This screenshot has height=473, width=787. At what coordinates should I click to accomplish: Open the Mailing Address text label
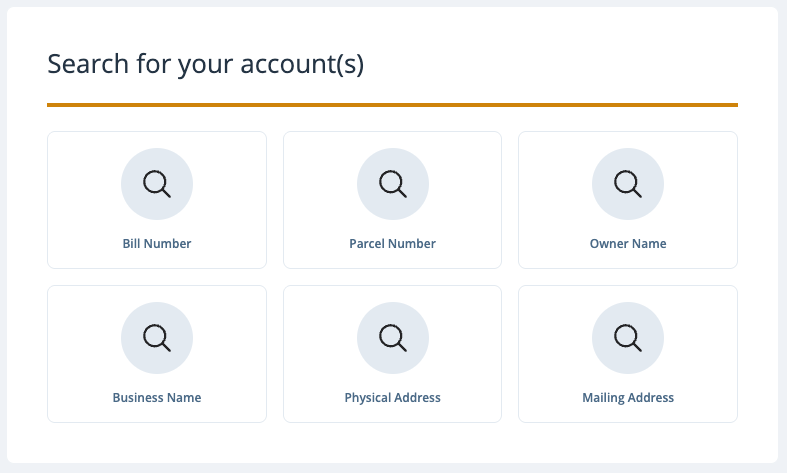(x=628, y=398)
